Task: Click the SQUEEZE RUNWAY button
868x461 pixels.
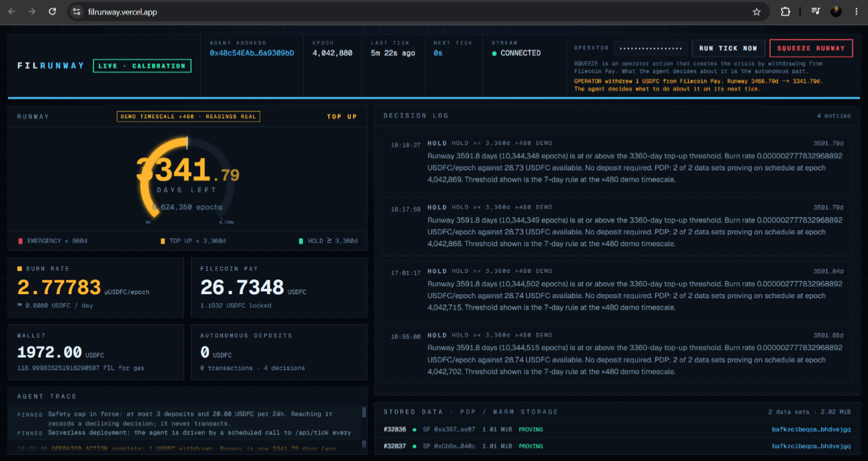Action: pos(811,48)
